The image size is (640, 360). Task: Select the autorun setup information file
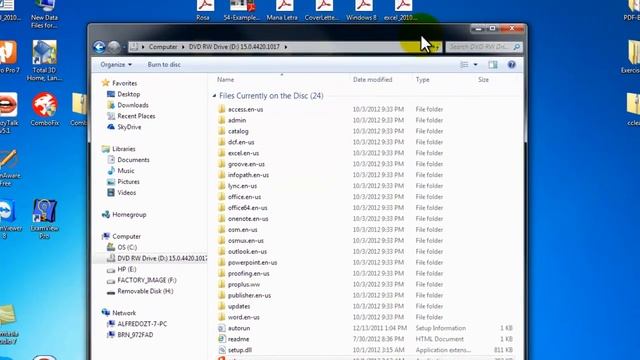coord(239,329)
